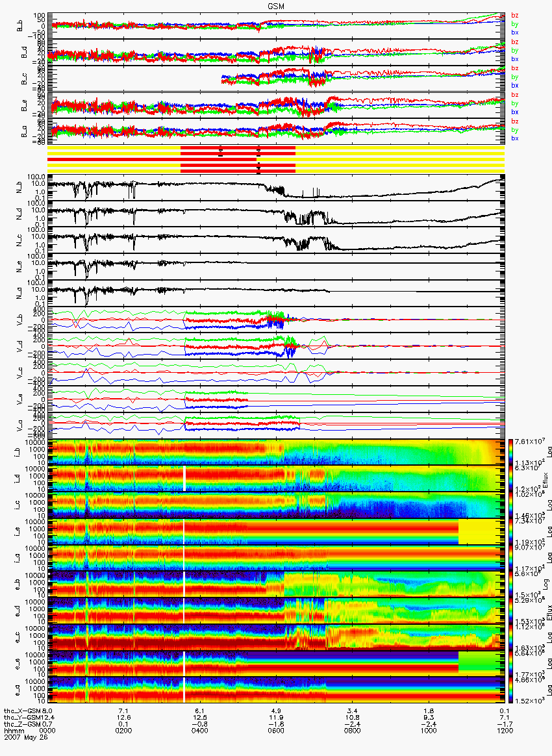Click the N_a density axis label

(x=19, y=293)
